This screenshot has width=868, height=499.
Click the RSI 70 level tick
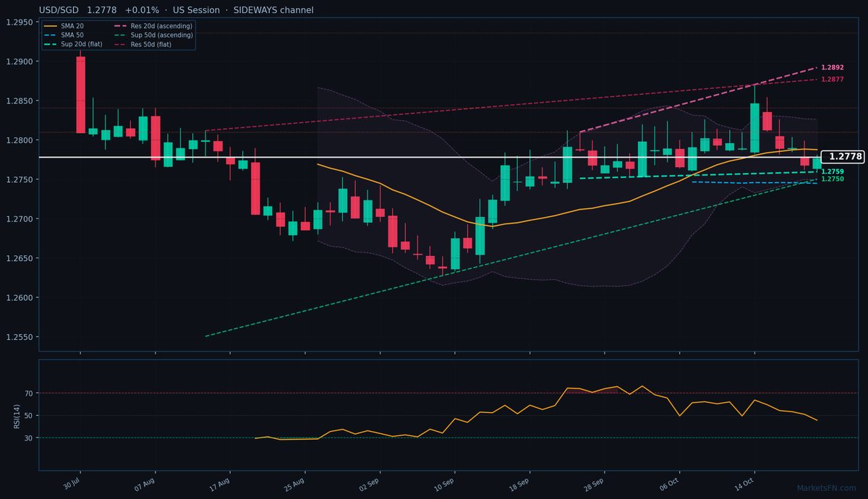coord(29,393)
